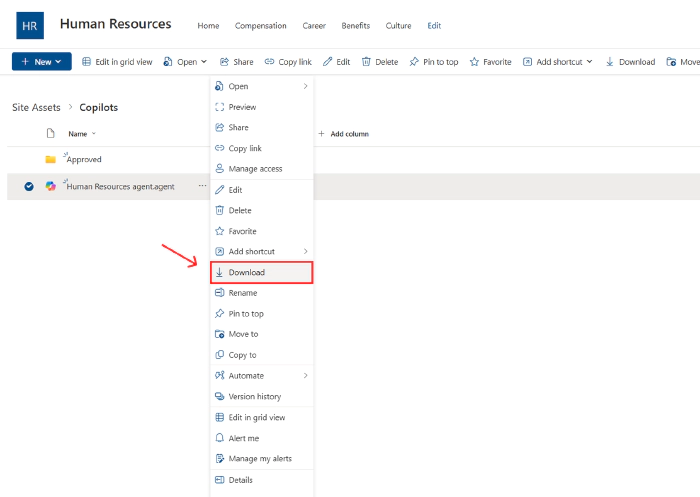Image resolution: width=700 pixels, height=497 pixels.
Task: Click Add column header
Action: 343,134
